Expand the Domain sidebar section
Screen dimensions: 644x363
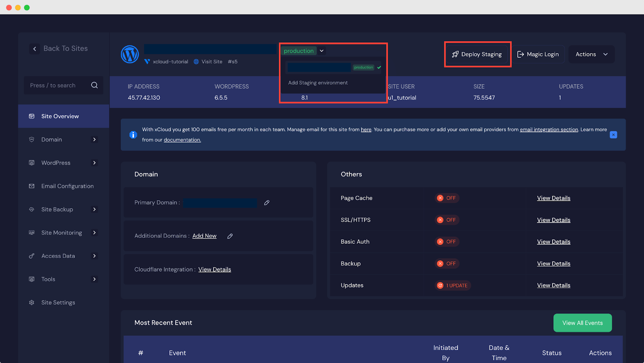[94, 139]
